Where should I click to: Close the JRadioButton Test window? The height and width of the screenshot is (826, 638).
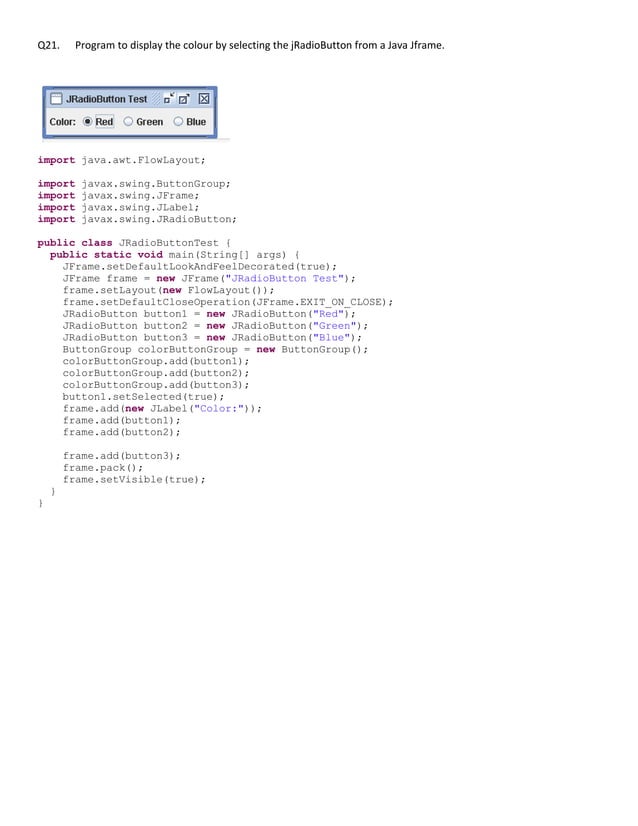click(x=204, y=99)
